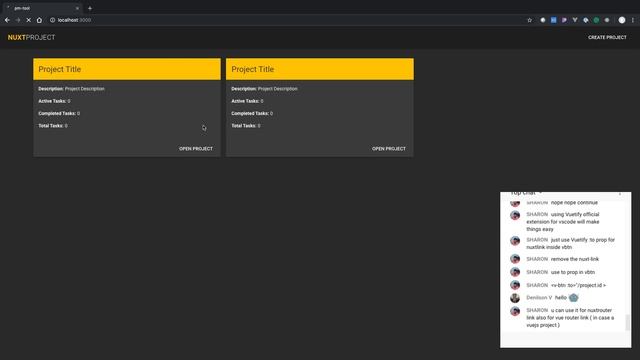640x360 pixels.
Task: Click the localhost:3000 address bar
Action: 286,20
